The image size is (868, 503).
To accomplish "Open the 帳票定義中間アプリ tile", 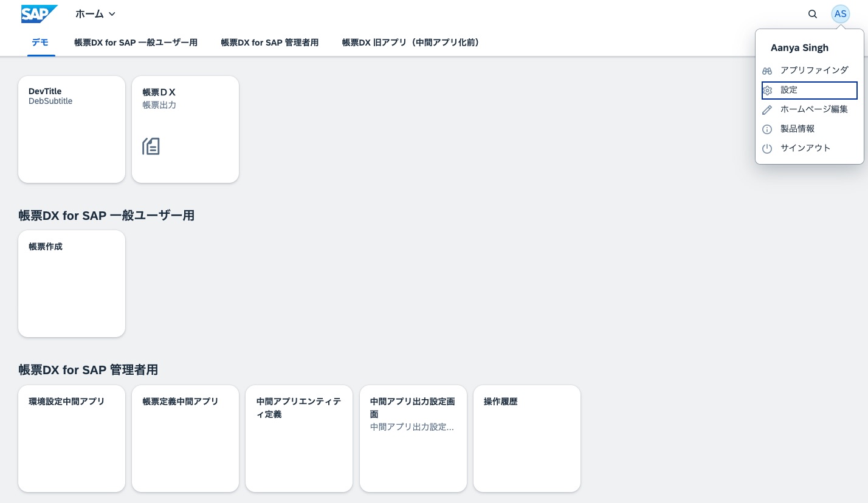I will [185, 439].
